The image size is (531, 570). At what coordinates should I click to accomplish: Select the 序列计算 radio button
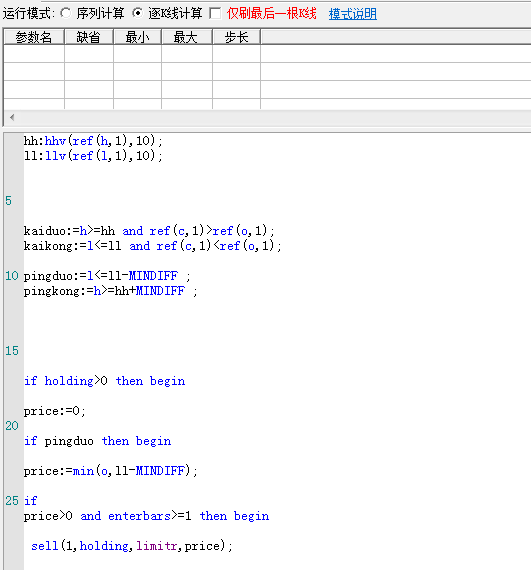tap(66, 13)
